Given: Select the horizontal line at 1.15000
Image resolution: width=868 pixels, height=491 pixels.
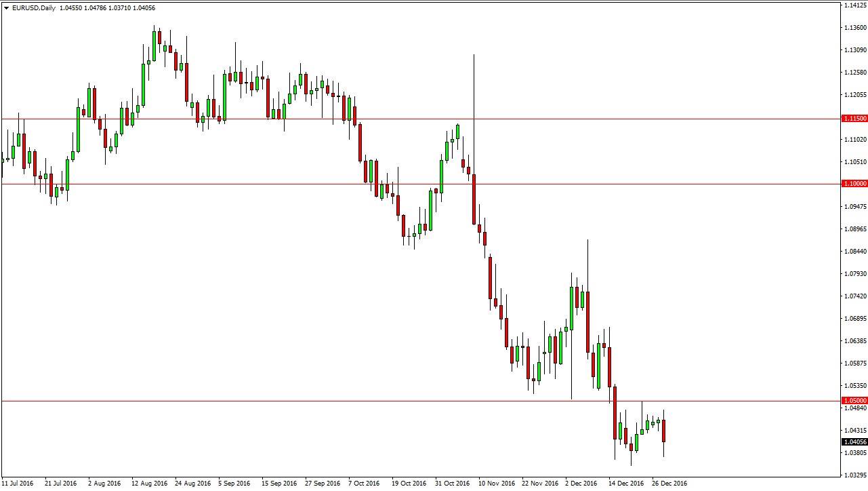Looking at the screenshot, I should [x=407, y=117].
